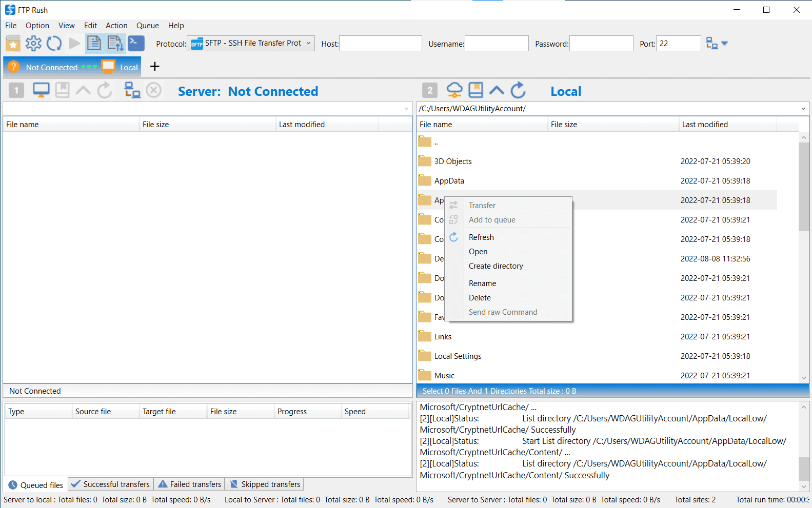Click Add to queue in context menu
This screenshot has width=812, height=508.
[x=508, y=220]
